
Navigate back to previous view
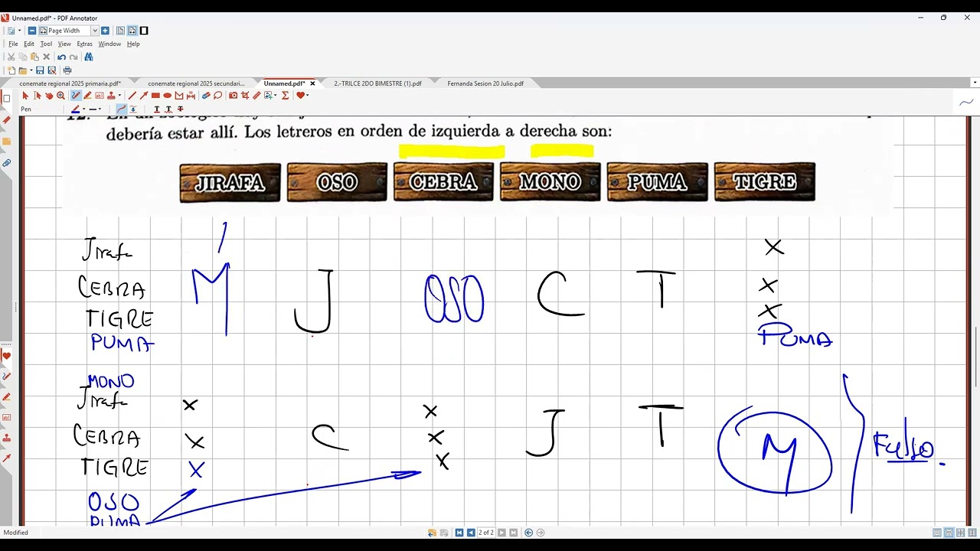click(528, 533)
